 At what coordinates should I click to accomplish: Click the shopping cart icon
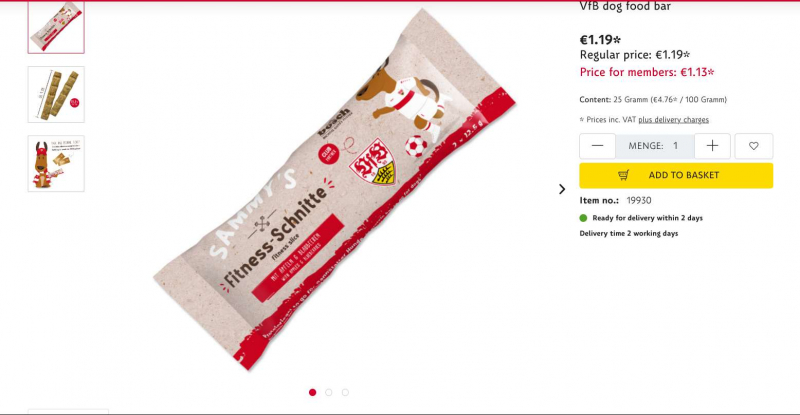[x=623, y=175]
